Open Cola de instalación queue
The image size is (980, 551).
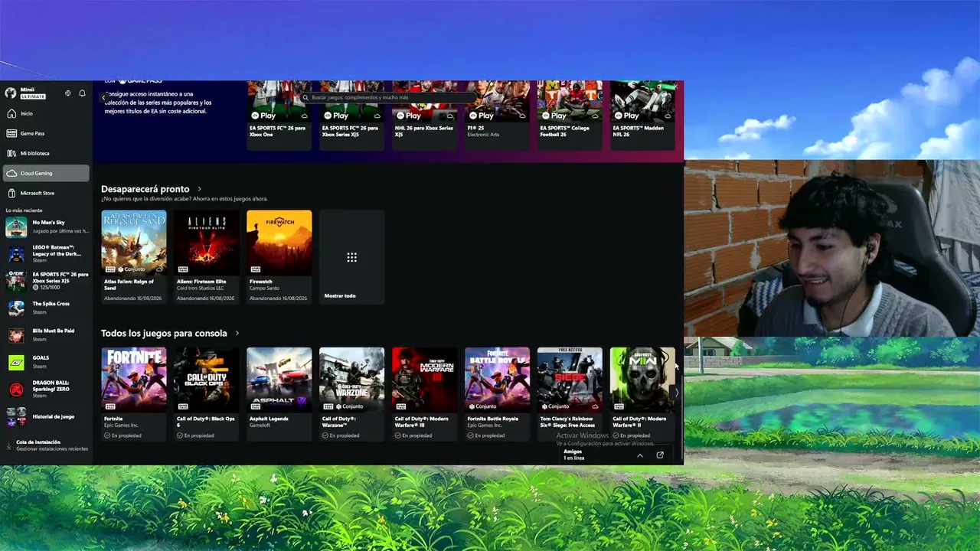46,445
